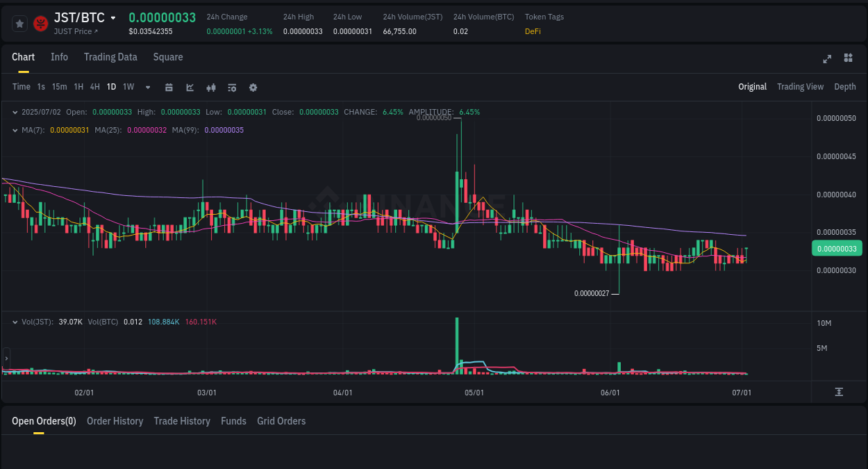
Task: Collapse the Vol(JST) indicator row
Action: click(x=15, y=321)
